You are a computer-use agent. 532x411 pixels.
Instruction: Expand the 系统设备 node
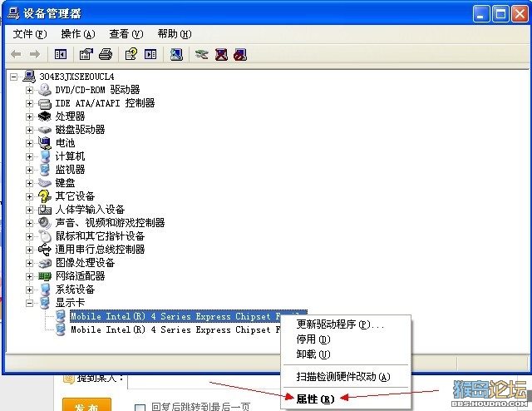(x=30, y=290)
